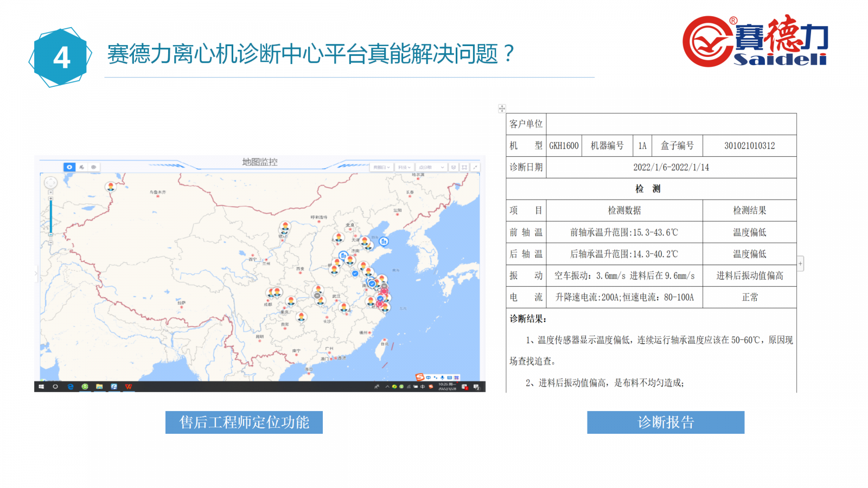Click the blue building marker near Bohai coast

[x=384, y=241]
